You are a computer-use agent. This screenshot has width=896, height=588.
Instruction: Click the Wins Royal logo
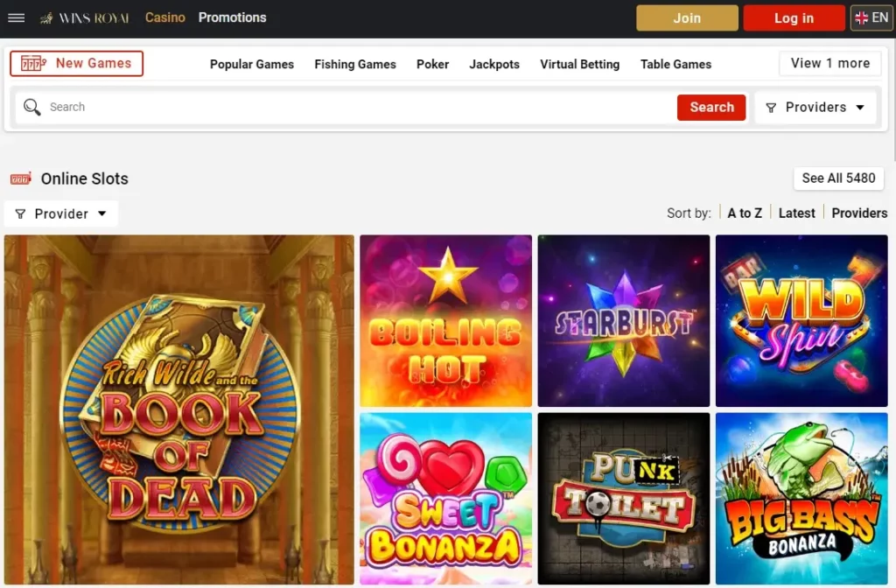[x=85, y=18]
